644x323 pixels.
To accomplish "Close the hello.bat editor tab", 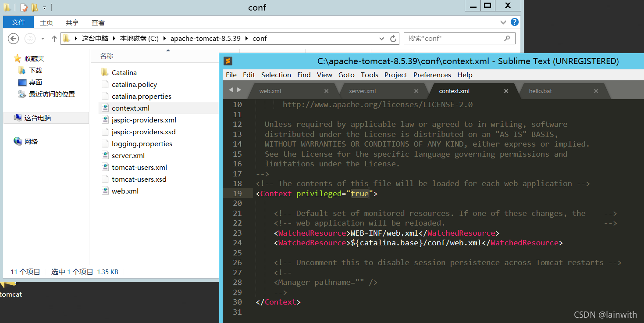I will point(596,91).
